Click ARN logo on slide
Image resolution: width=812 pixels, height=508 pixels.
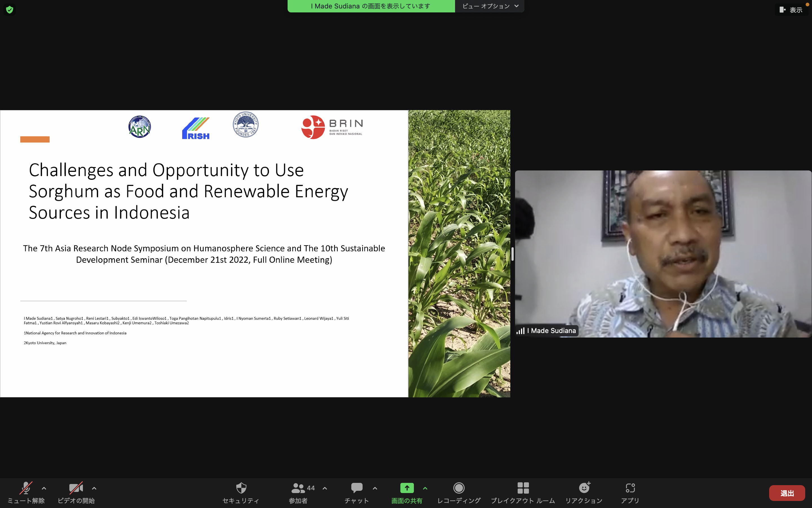[x=140, y=127]
